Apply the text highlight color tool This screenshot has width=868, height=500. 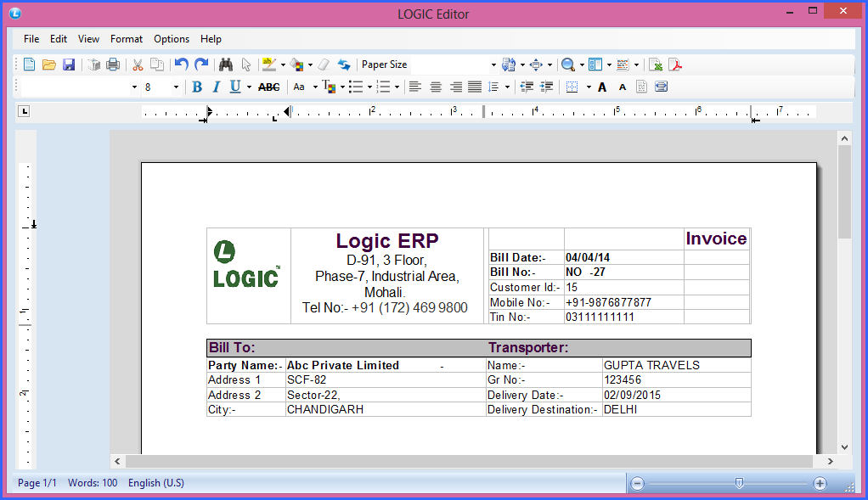point(269,65)
